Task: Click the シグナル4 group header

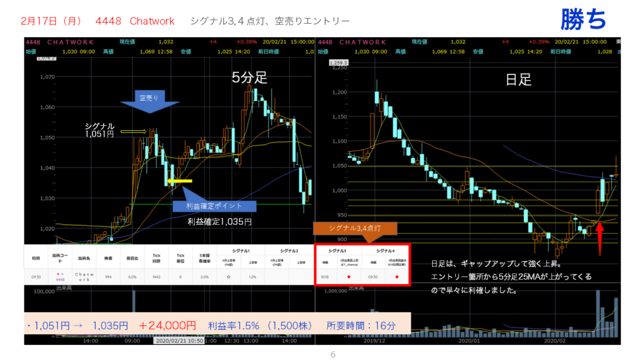Action: click(x=386, y=250)
